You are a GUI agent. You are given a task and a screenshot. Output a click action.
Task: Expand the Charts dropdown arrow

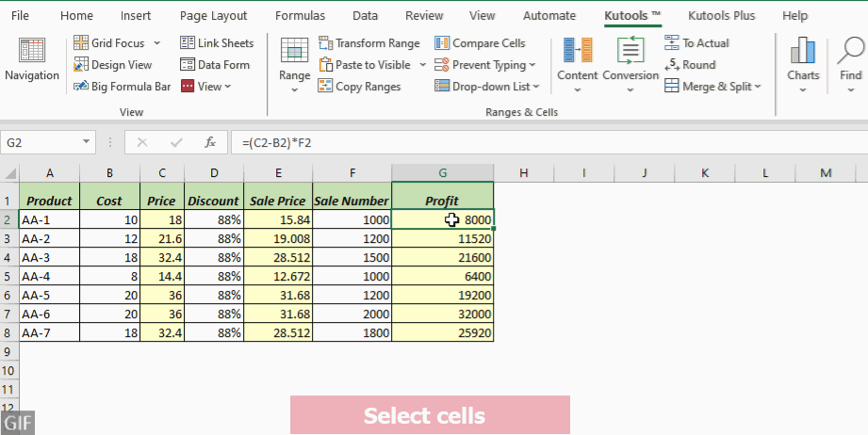pyautogui.click(x=803, y=89)
